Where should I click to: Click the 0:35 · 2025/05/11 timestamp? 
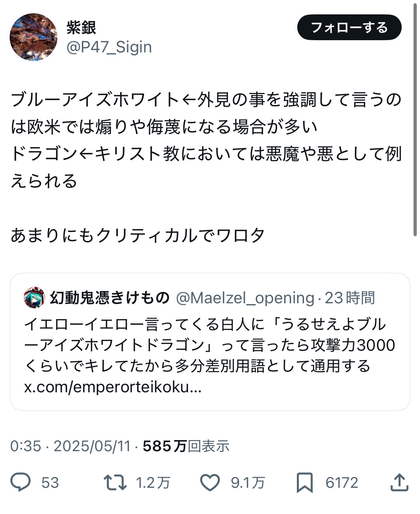pyautogui.click(x=70, y=446)
